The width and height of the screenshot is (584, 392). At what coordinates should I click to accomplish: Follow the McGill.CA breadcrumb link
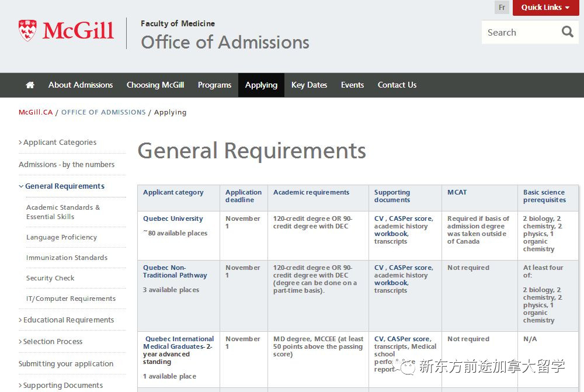click(x=36, y=112)
